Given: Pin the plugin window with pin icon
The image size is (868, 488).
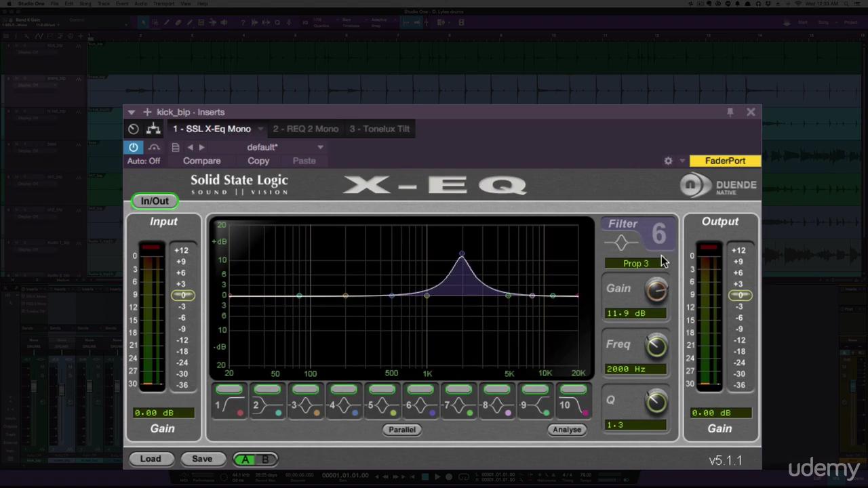Looking at the screenshot, I should pyautogui.click(x=730, y=112).
